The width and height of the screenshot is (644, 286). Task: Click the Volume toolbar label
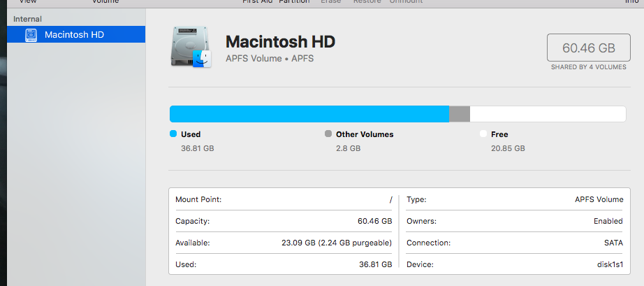tap(105, 1)
